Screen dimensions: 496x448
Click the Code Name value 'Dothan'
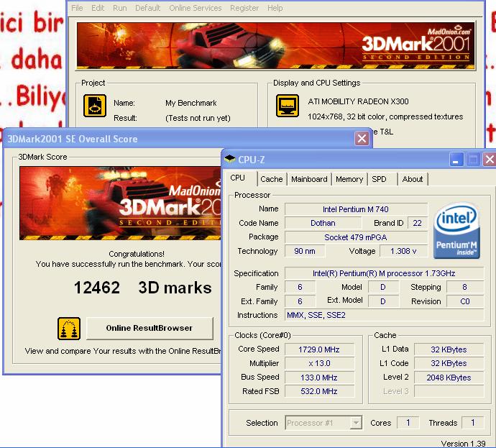[x=323, y=223]
